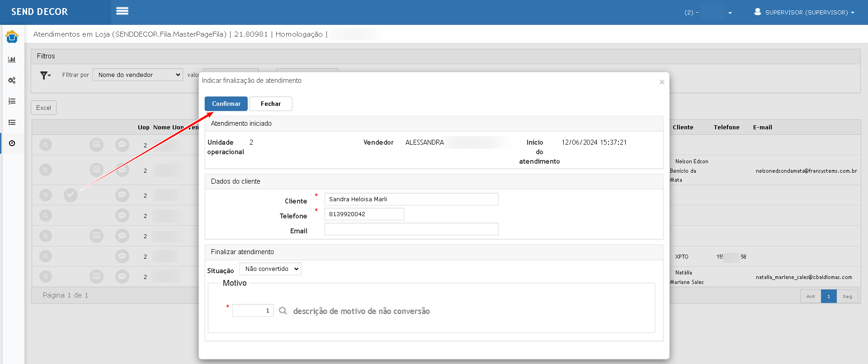Go to next page with Seg
The image size is (868, 364).
847,297
